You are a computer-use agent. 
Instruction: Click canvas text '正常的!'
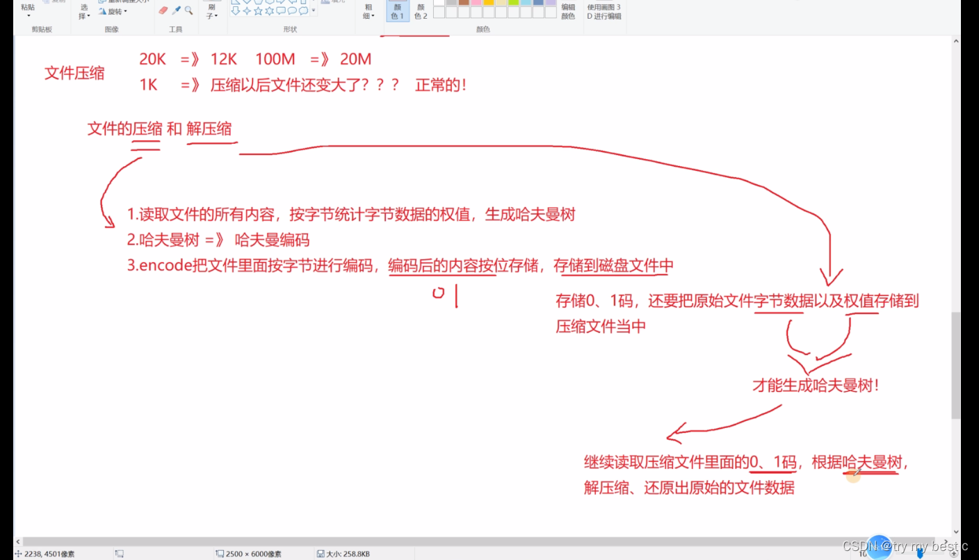[x=441, y=85]
